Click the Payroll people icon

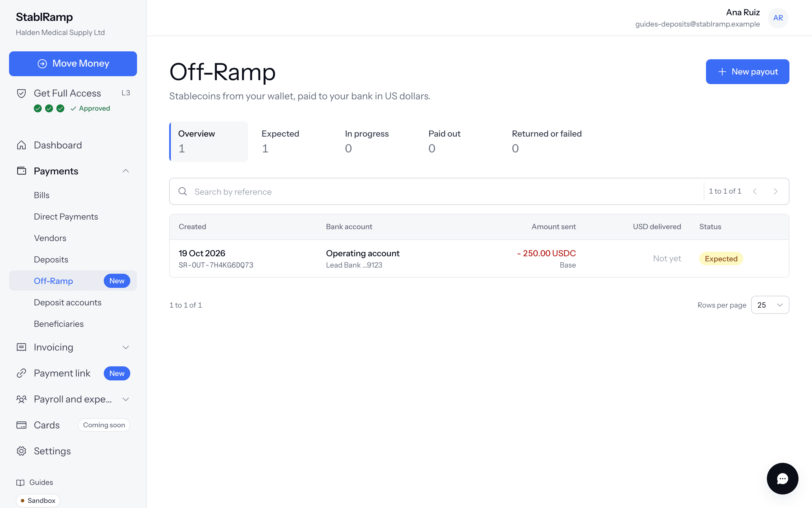click(x=21, y=399)
